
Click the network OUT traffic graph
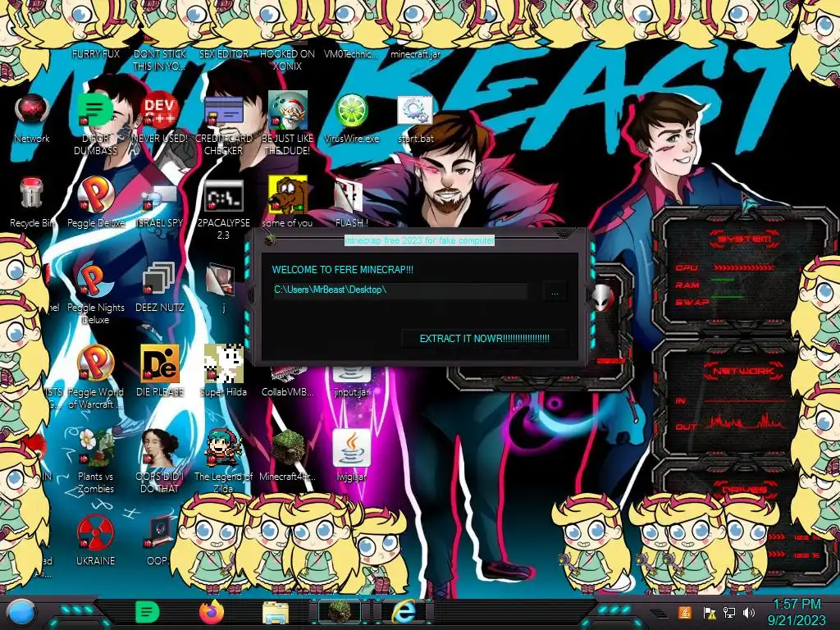pos(746,422)
